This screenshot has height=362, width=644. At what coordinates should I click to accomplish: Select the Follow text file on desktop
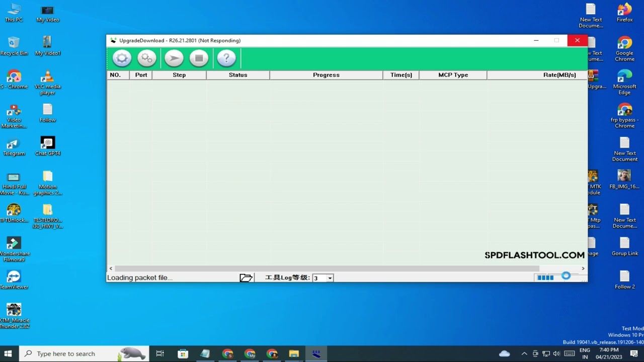[x=48, y=113]
